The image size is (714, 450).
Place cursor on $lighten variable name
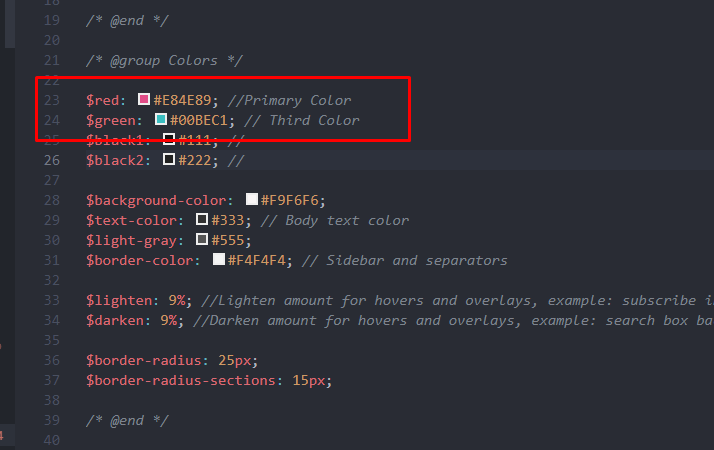118,301
